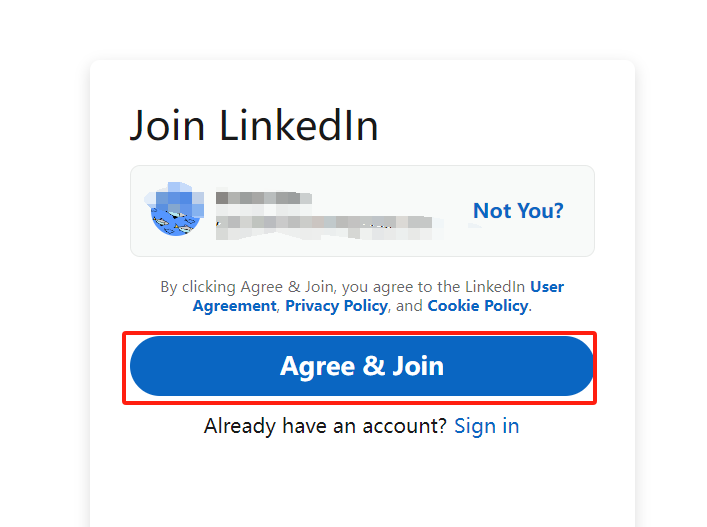Select the Not You? link
Image resolution: width=707 pixels, height=527 pixels.
pos(518,211)
